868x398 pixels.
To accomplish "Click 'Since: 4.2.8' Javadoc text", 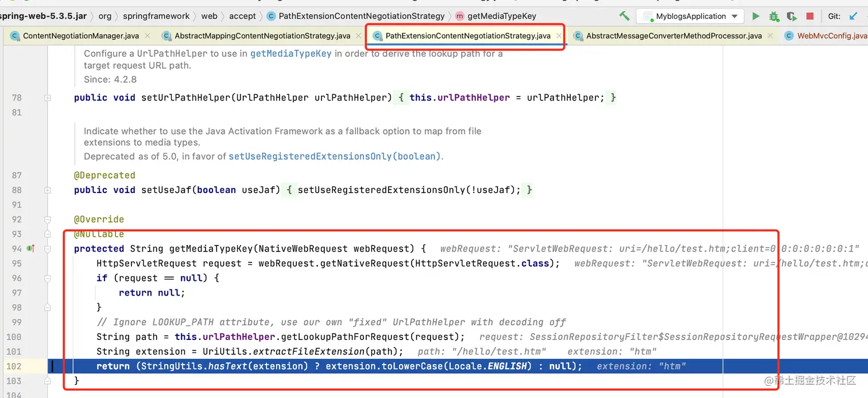I will pyautogui.click(x=110, y=79).
